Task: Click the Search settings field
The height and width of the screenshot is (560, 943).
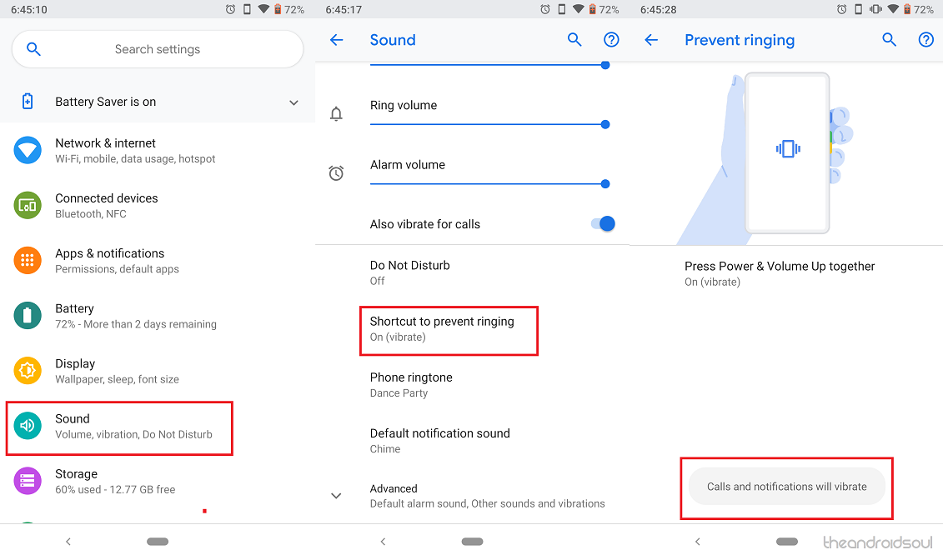Action: 158,50
